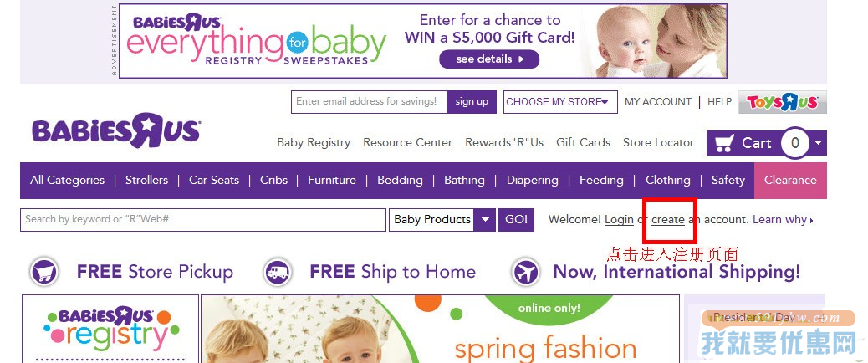Click the see details banner button

(489, 59)
